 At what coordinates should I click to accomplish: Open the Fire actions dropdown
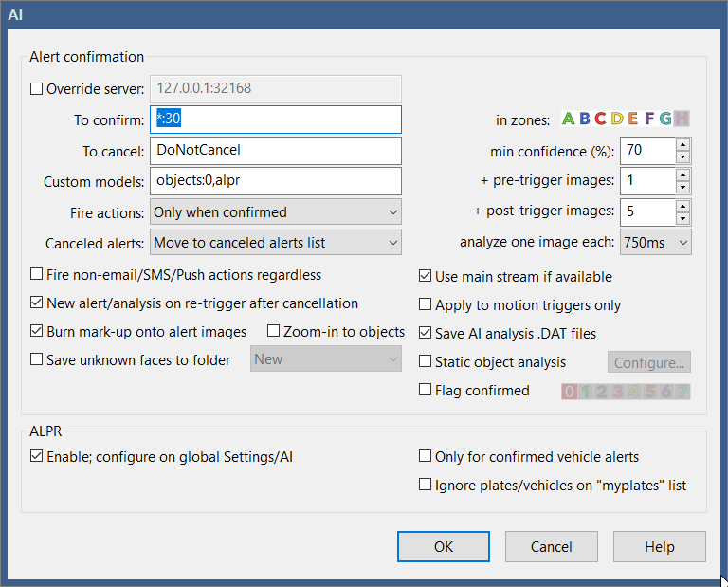point(277,211)
